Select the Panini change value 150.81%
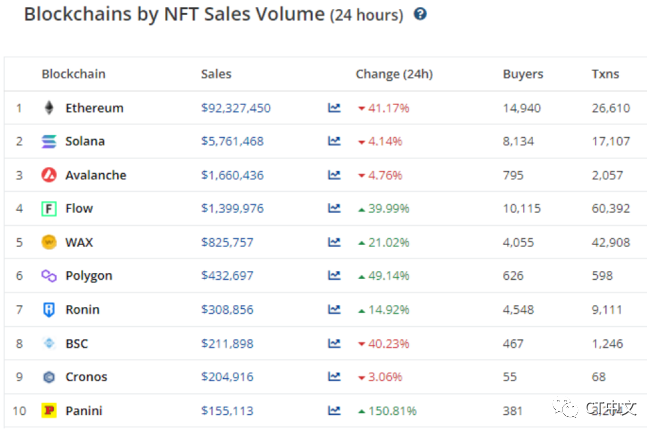The width and height of the screenshot is (657, 436). click(392, 410)
